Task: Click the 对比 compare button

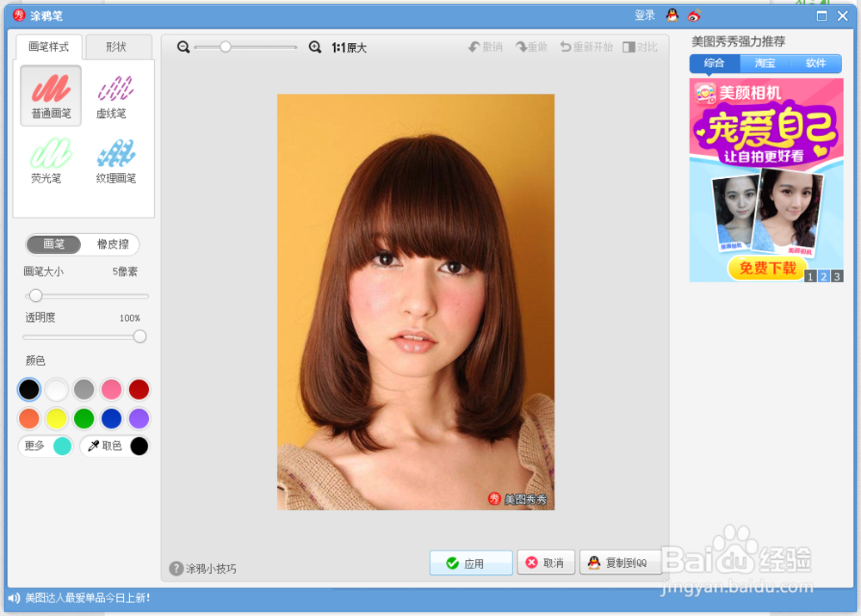Action: 640,47
